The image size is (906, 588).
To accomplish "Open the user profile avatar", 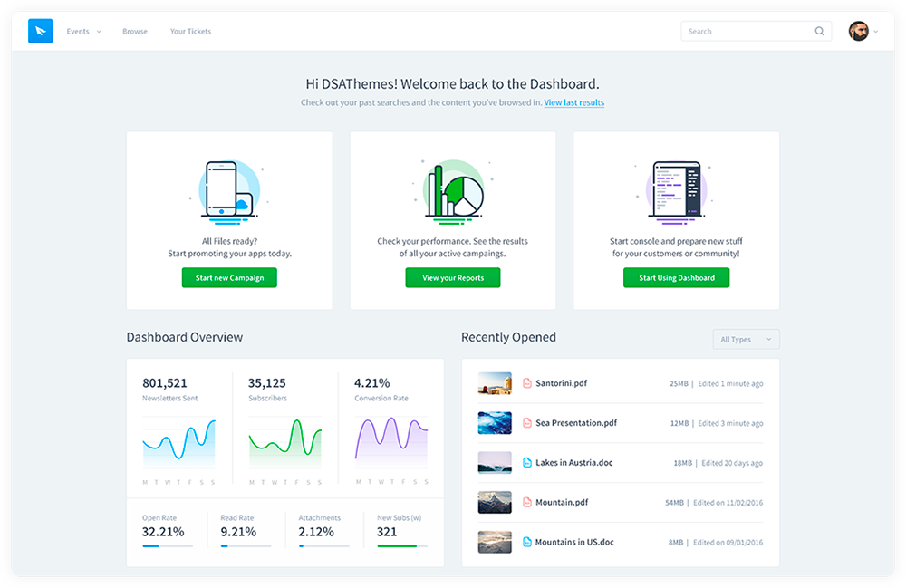I will click(x=858, y=31).
